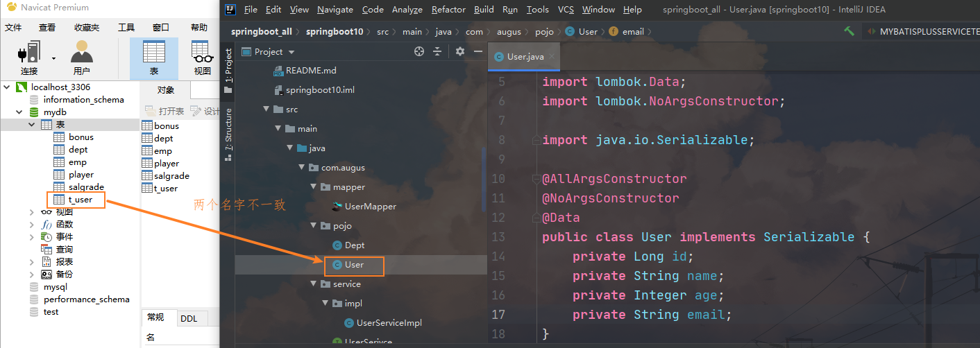Switch to the DDL tab in Navicat
980x348 pixels.
[x=189, y=319]
